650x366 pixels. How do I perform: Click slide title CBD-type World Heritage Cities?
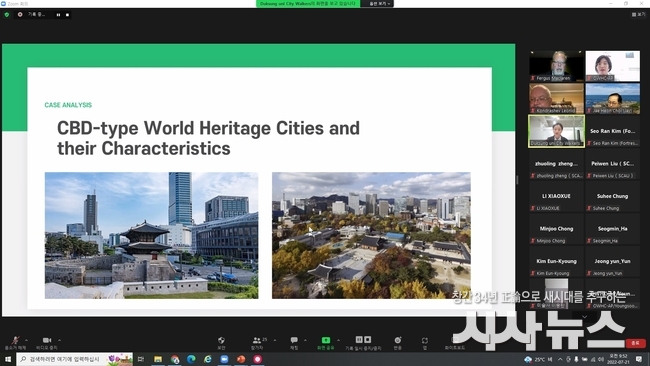[x=208, y=138]
